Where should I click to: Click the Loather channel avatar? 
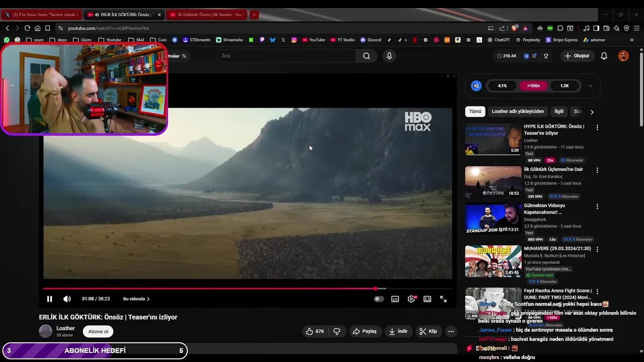pyautogui.click(x=46, y=331)
